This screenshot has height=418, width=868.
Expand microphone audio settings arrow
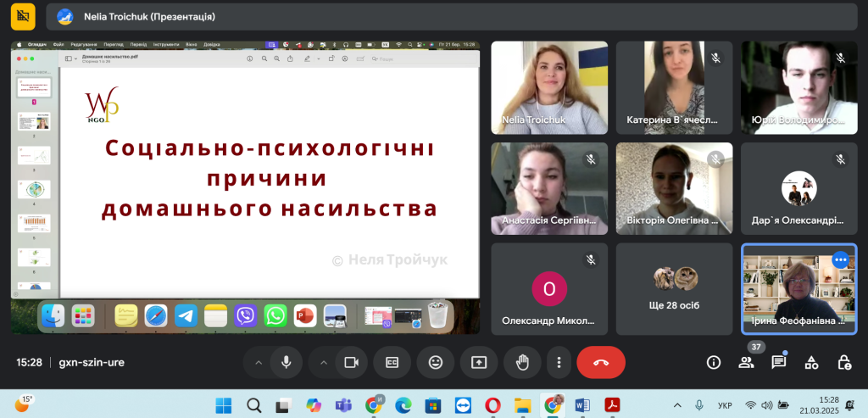(x=259, y=362)
